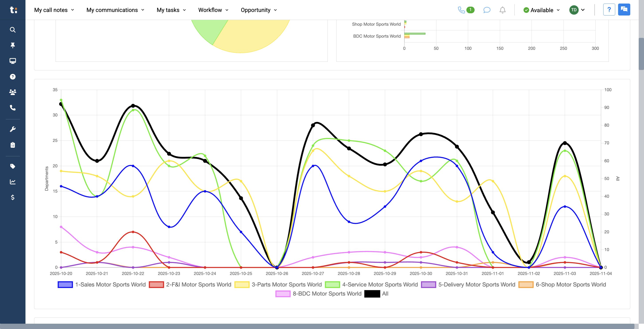Open the Available status dropdown

(x=541, y=10)
